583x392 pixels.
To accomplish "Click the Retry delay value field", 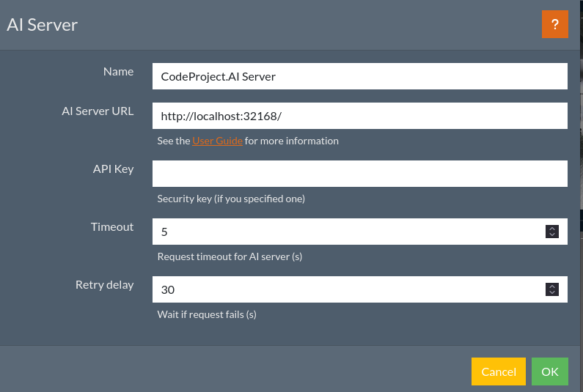I will point(359,289).
